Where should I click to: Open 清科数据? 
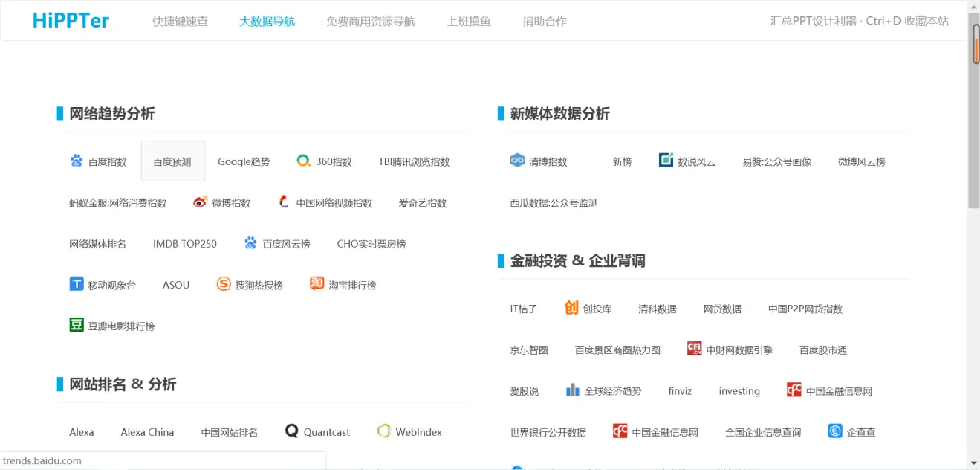point(658,309)
